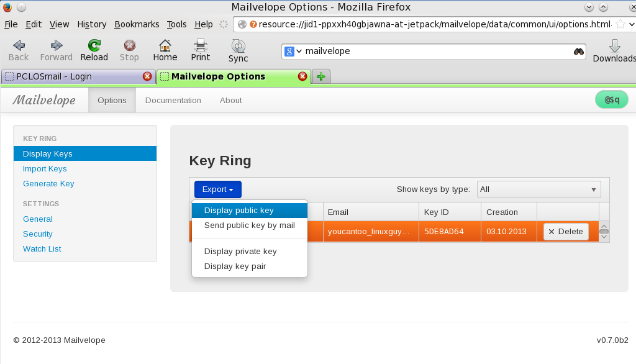The height and width of the screenshot is (364, 636).
Task: Open the Documentation navigation tab
Action: tap(173, 100)
